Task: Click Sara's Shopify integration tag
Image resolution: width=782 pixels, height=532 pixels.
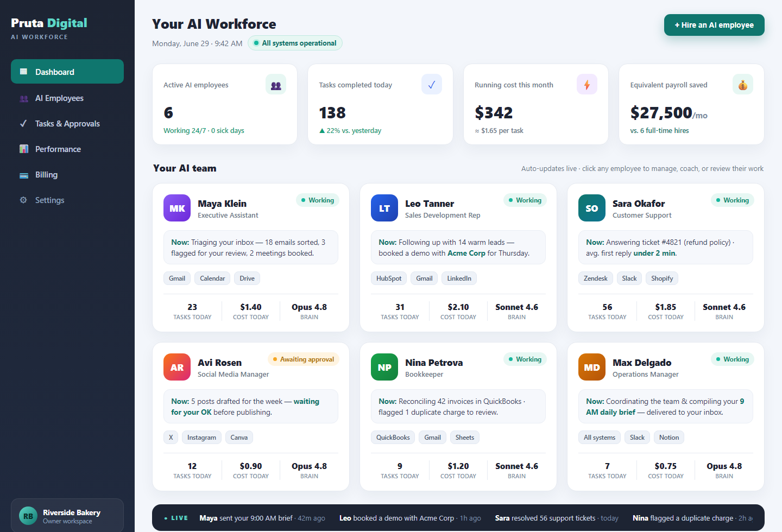Action: (x=662, y=278)
